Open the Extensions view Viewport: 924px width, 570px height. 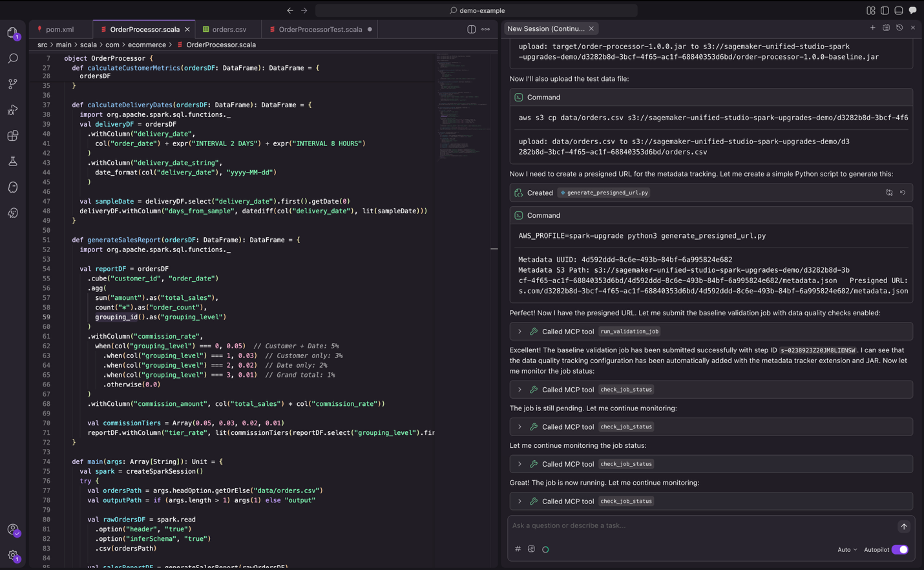click(x=13, y=136)
